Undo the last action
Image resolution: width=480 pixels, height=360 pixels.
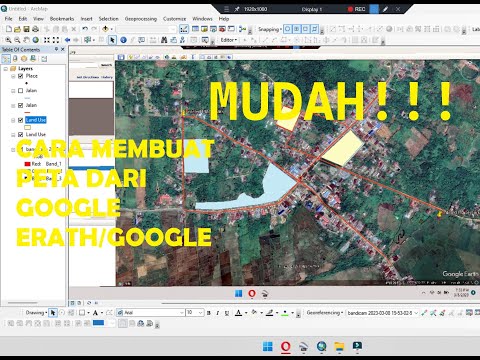pos(85,29)
